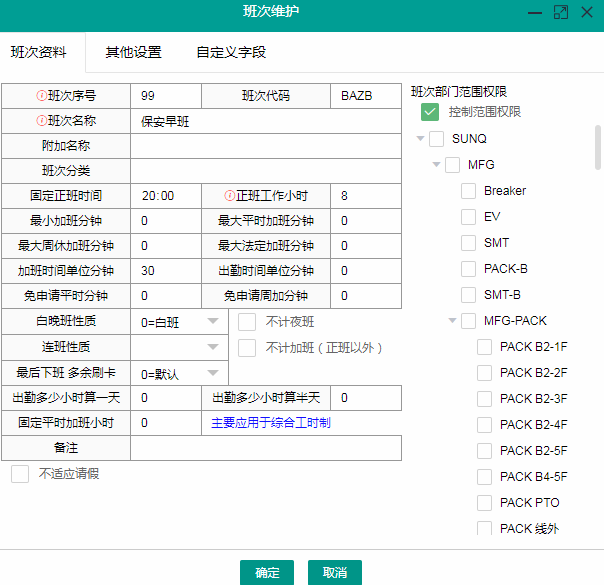Click the department tree vertical scrollbar
604x585 pixels.
tap(598, 150)
